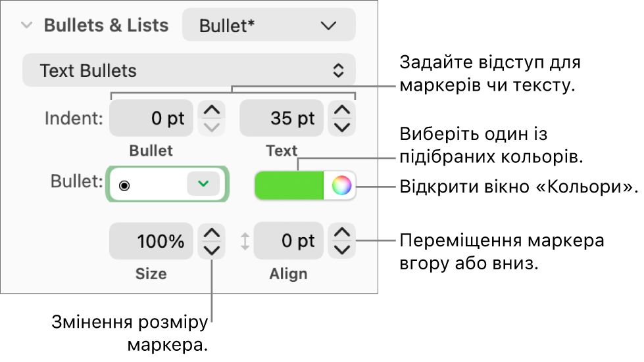This screenshot has width=644, height=362.
Task: Click the Bullet indent value field
Action: point(151,118)
